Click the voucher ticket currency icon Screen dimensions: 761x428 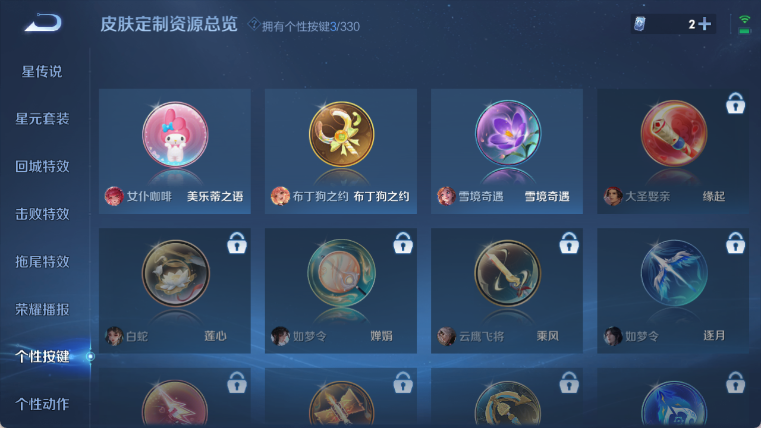pyautogui.click(x=640, y=24)
